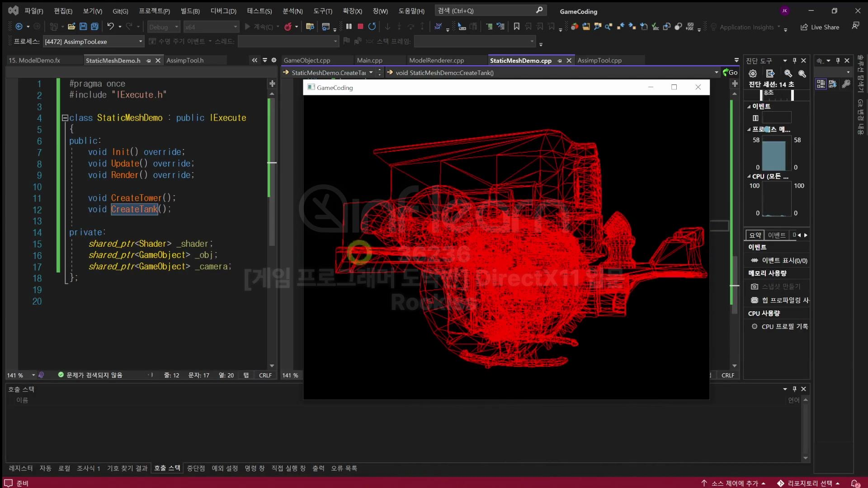Viewport: 868px width, 488px height.
Task: Click the Hot Reload flame icon
Action: (288, 27)
